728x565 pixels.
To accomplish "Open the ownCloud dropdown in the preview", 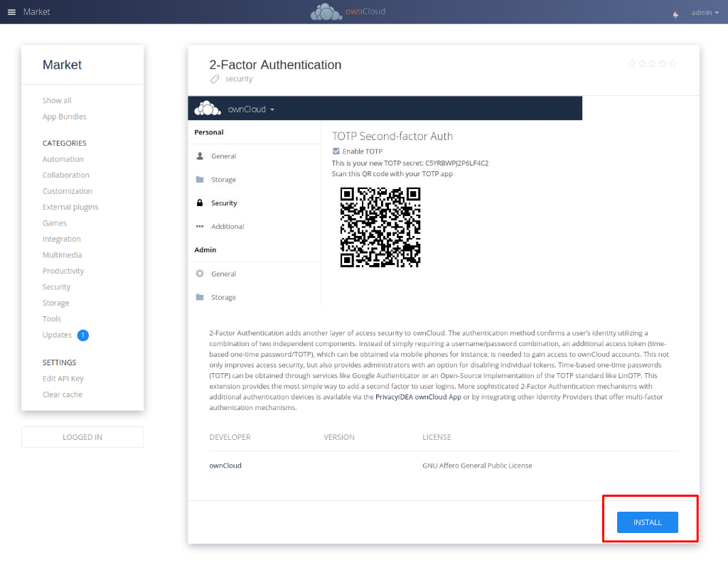I will point(250,109).
